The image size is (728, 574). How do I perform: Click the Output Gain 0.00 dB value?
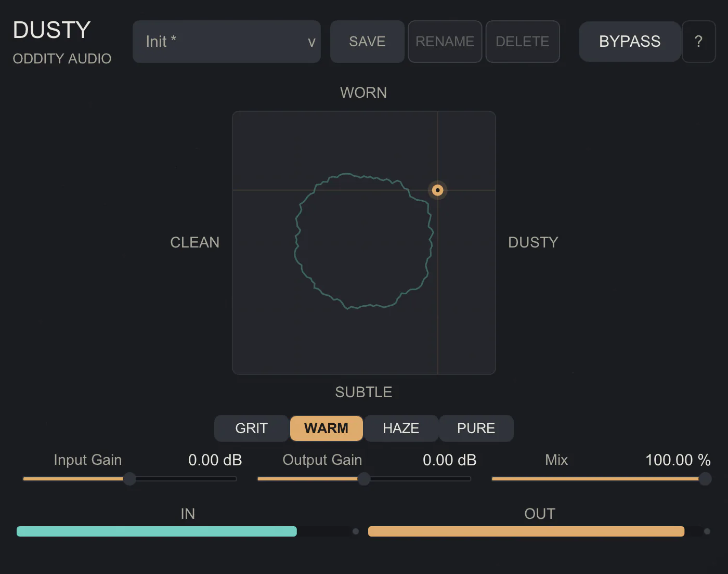(450, 460)
